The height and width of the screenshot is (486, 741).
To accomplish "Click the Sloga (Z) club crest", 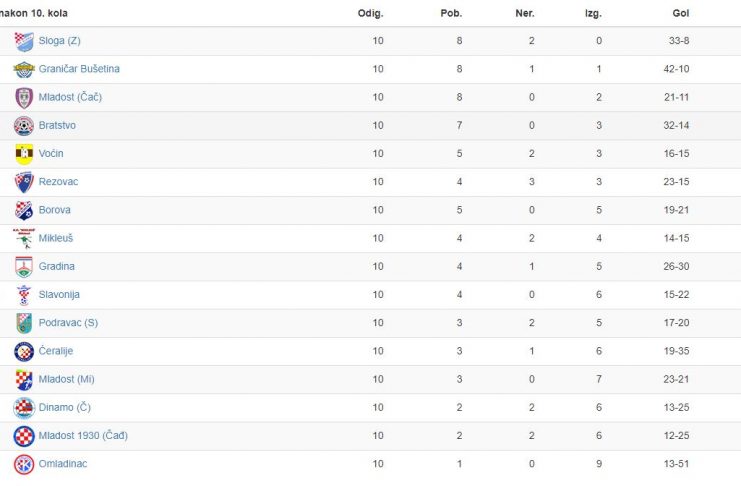I will (x=24, y=42).
